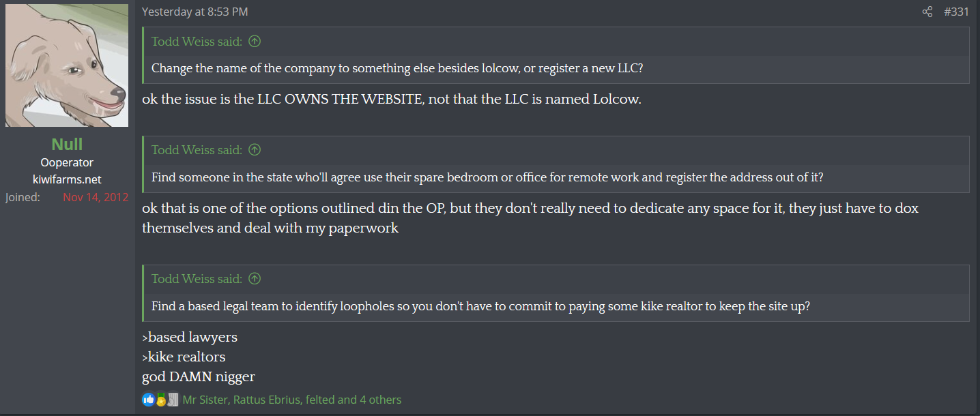Click 'Todd Weiss said:' in the second quote
Screen dimensions: 980x416
click(x=197, y=150)
